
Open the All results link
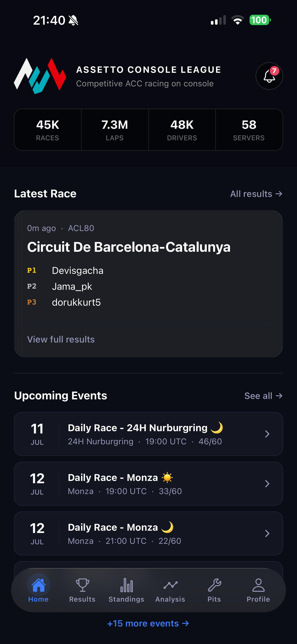pyautogui.click(x=256, y=194)
